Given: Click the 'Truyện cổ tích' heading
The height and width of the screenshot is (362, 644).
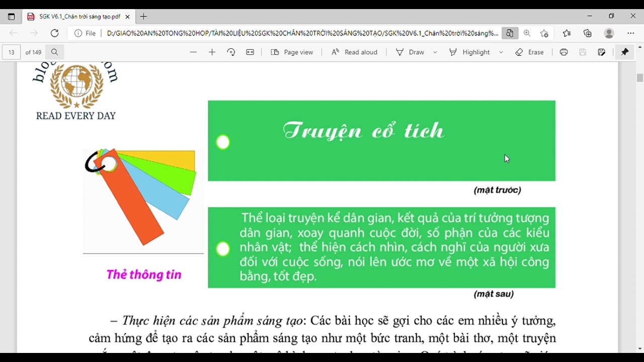Looking at the screenshot, I should coord(364,131).
